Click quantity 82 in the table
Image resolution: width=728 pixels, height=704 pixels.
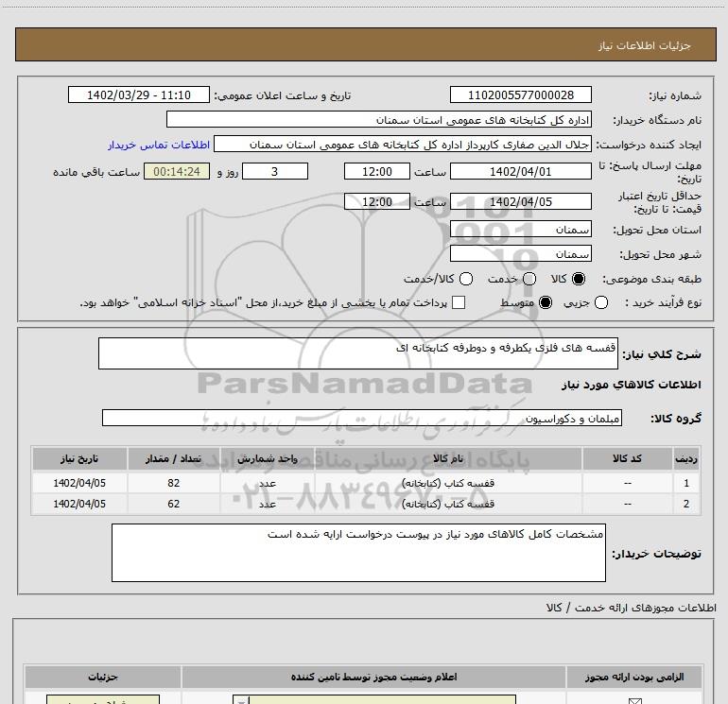pyautogui.click(x=174, y=483)
